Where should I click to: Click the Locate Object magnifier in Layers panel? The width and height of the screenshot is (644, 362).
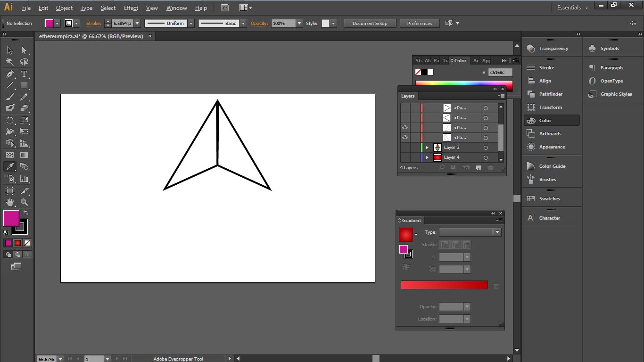442,167
